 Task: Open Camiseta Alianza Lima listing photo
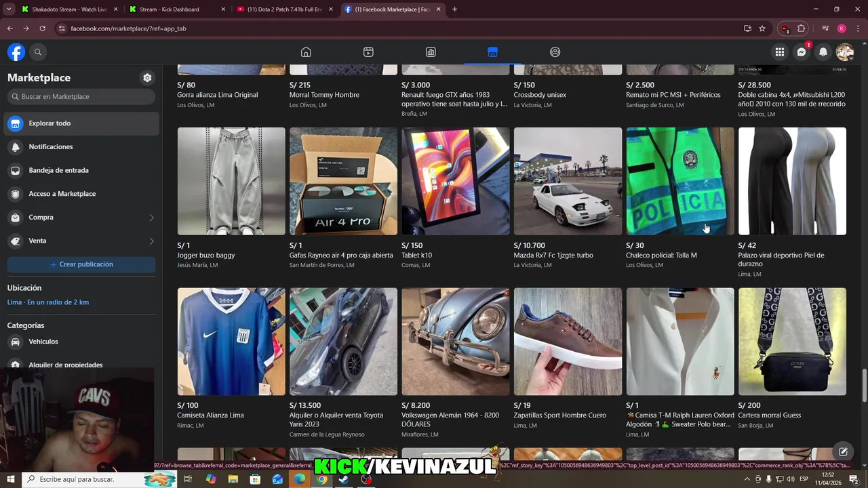click(x=231, y=342)
